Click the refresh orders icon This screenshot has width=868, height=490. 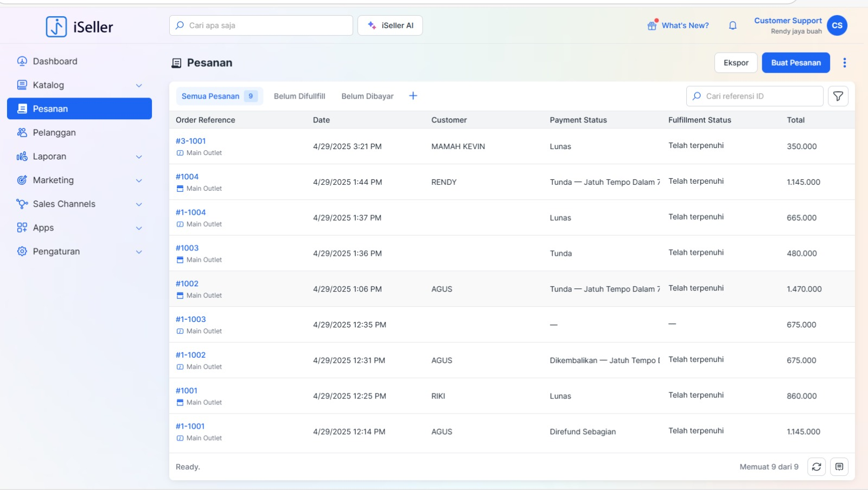[x=816, y=467]
